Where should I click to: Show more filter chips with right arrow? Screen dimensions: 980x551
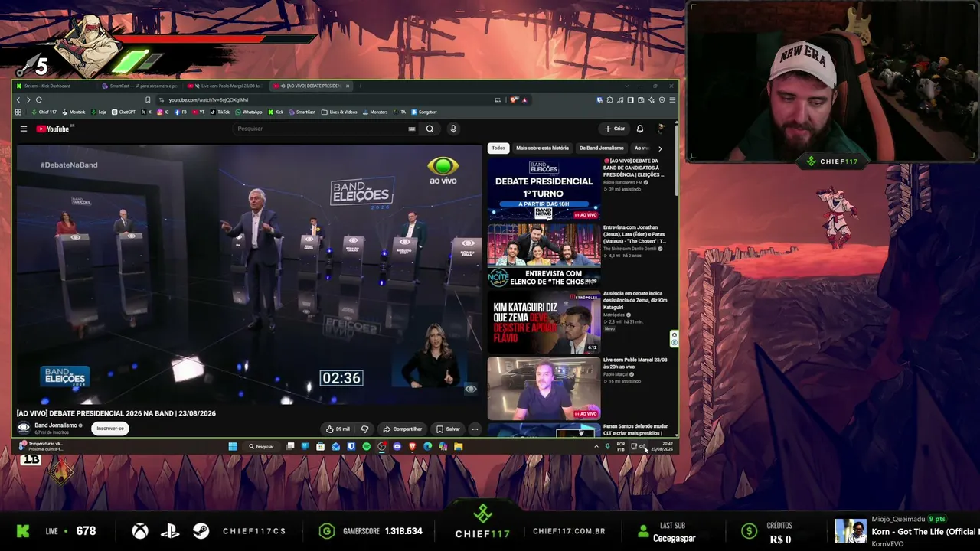pos(660,148)
